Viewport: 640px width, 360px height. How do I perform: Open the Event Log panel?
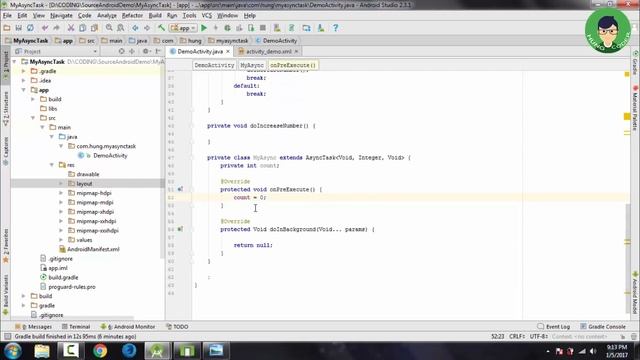(x=553, y=327)
